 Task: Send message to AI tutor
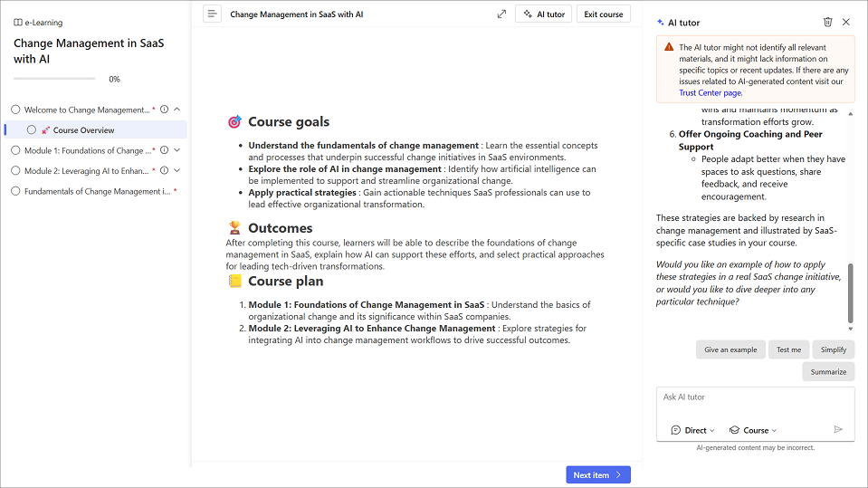point(838,429)
